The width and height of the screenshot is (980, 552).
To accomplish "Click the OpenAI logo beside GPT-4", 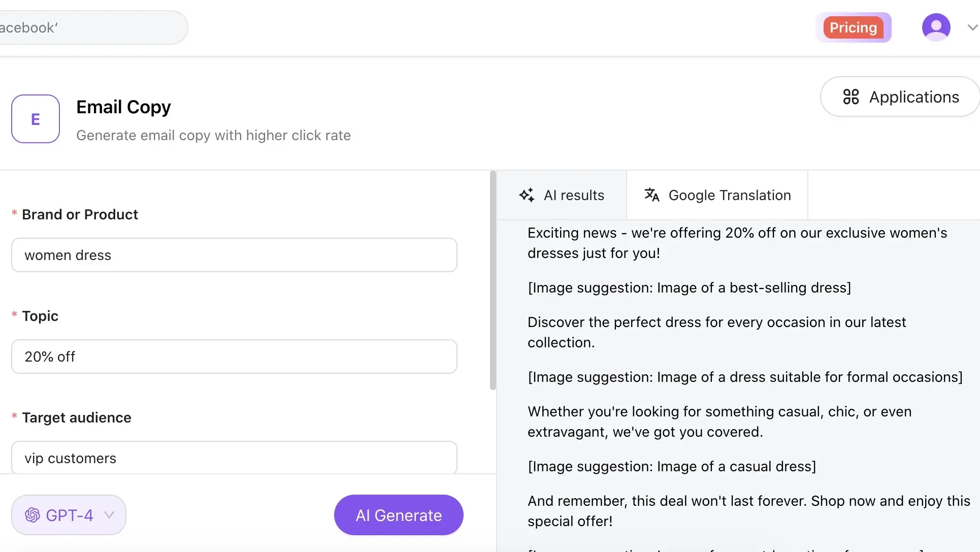I will tap(32, 515).
